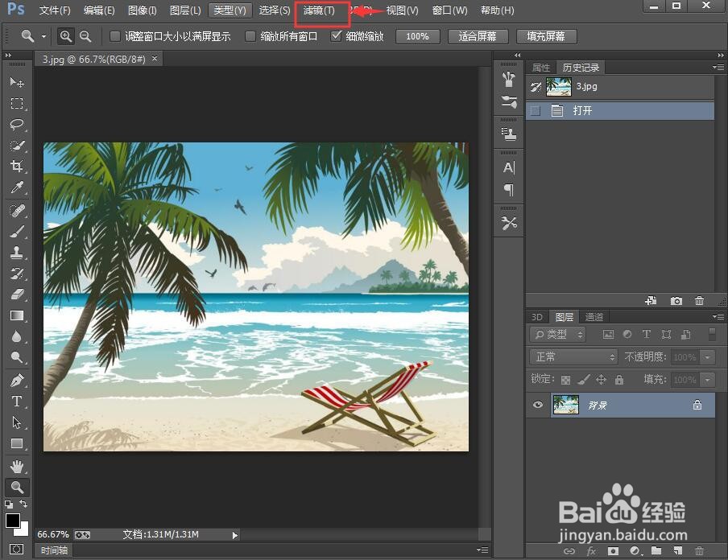
Task: Expand the toolbox double-arrow
Action: click(8, 56)
